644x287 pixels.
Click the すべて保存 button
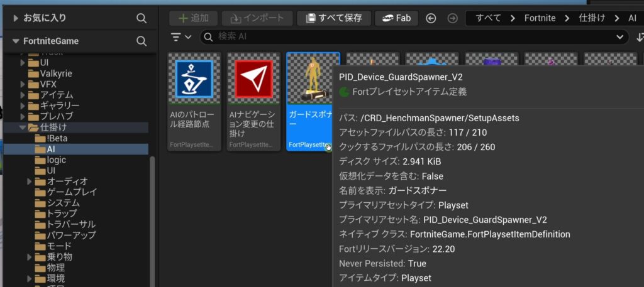(x=334, y=18)
